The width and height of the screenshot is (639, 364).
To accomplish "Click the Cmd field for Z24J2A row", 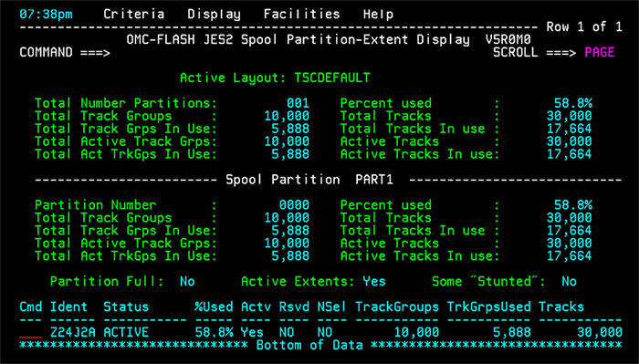I will (x=30, y=333).
